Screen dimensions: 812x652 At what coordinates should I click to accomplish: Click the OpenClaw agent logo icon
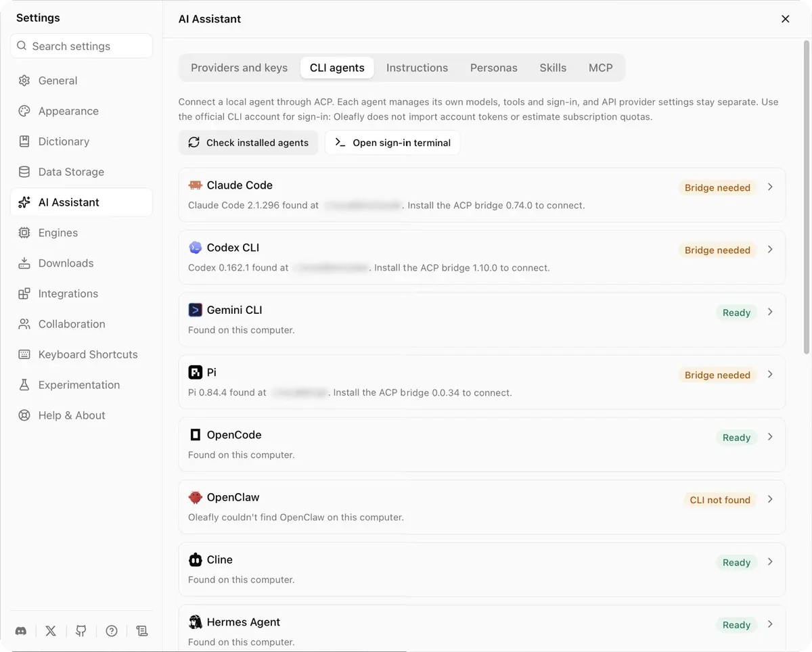click(x=196, y=497)
